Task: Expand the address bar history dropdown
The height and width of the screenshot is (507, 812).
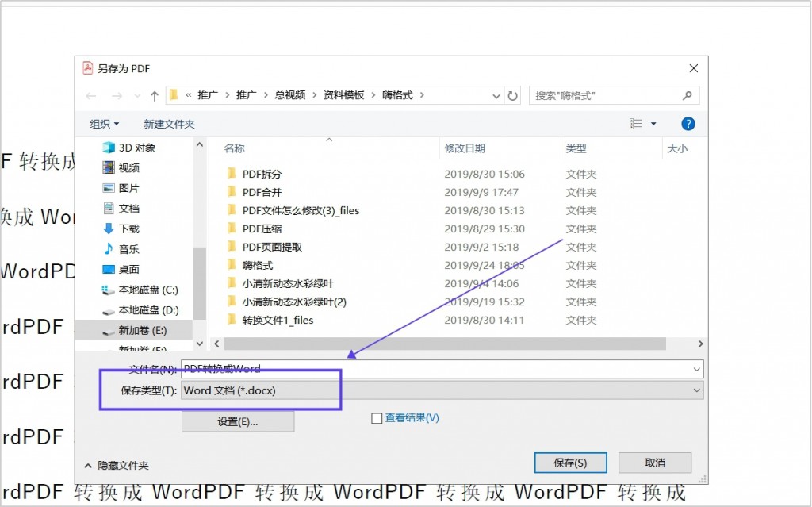Action: coord(496,96)
